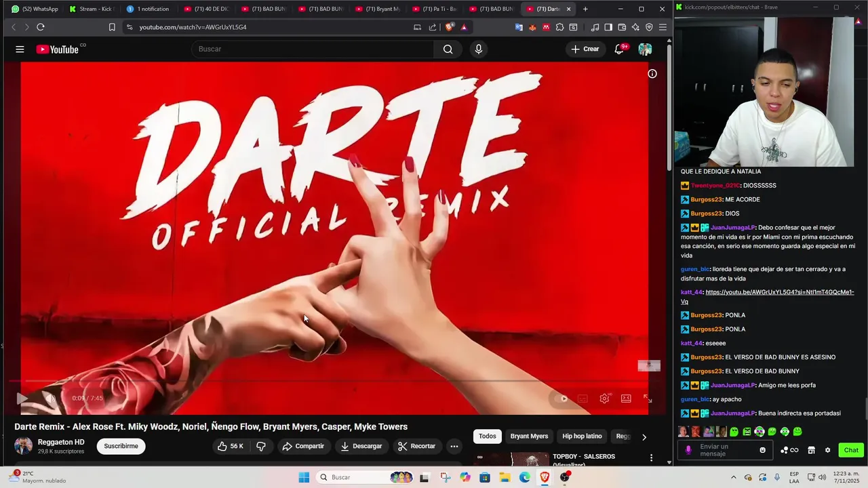Image resolution: width=868 pixels, height=488 pixels.
Task: Open the Reggaeton HD channel name
Action: click(x=61, y=442)
